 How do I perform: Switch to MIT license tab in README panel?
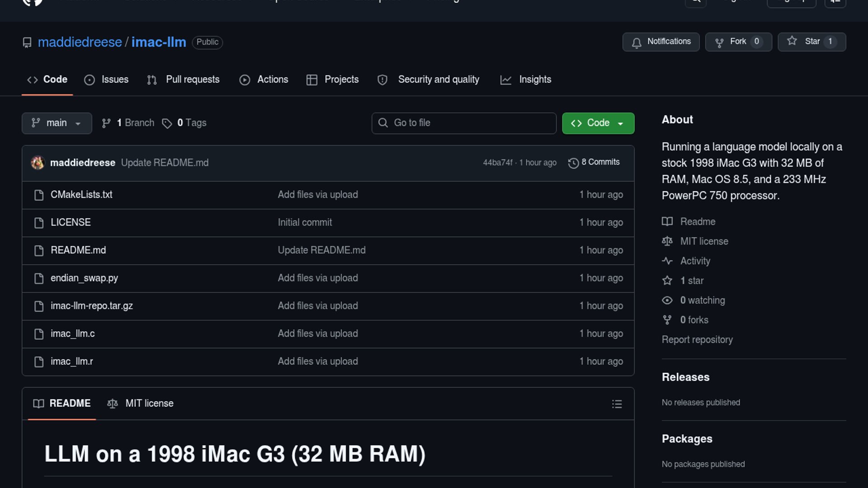point(141,404)
